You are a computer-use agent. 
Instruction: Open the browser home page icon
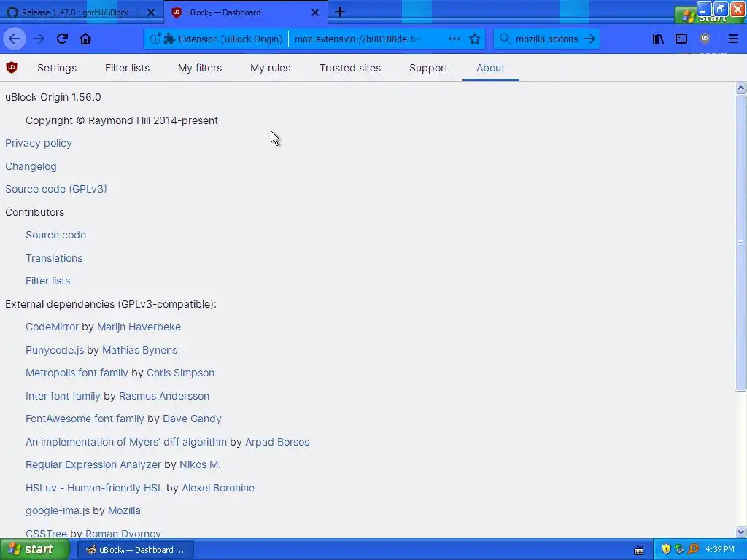click(85, 39)
